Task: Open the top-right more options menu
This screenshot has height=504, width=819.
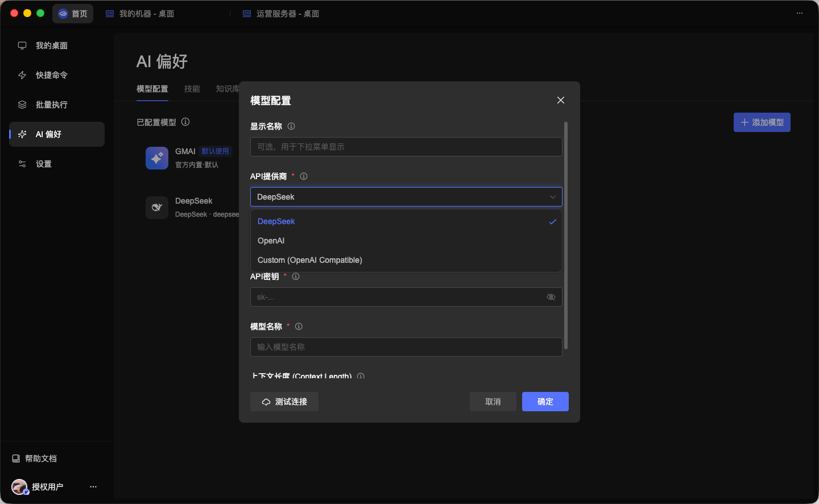Action: pos(800,13)
